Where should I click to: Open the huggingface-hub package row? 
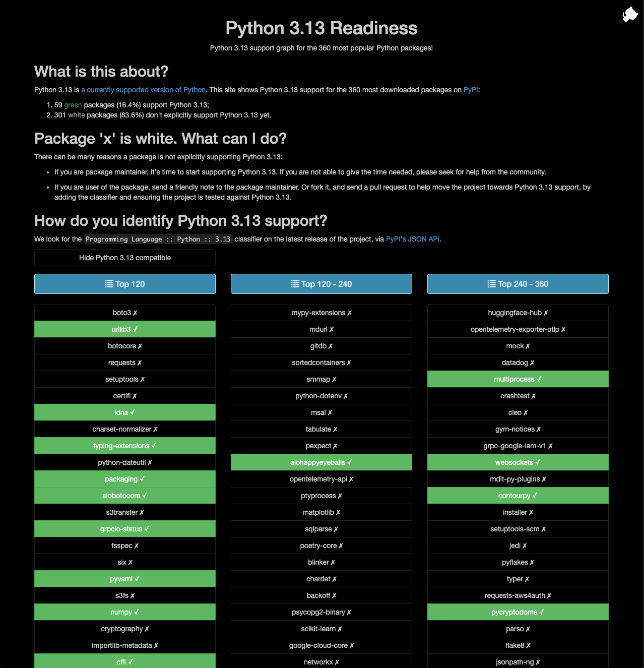(x=518, y=313)
